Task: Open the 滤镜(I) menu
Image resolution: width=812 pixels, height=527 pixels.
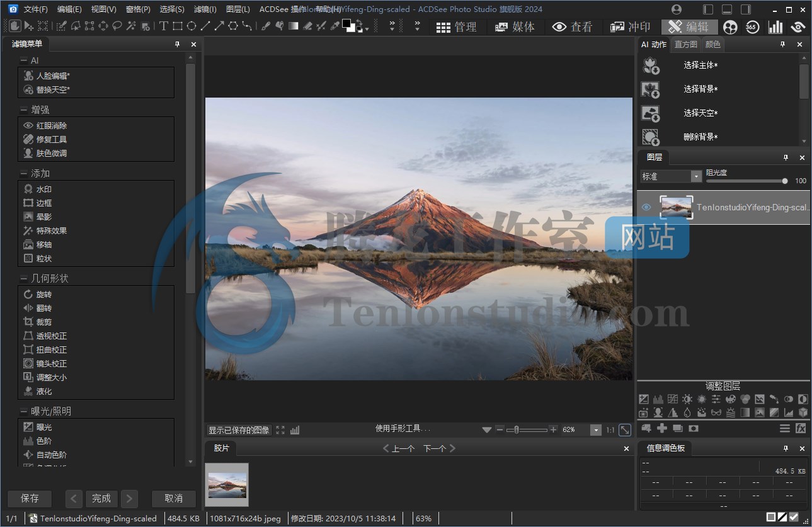Action: click(x=205, y=9)
